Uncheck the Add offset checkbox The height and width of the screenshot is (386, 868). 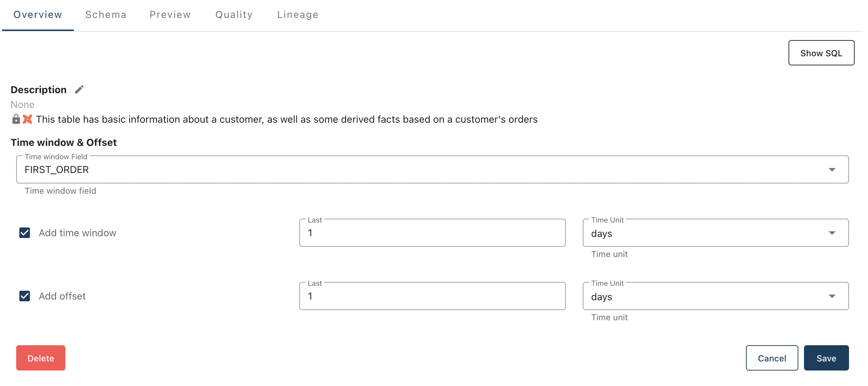coord(25,296)
